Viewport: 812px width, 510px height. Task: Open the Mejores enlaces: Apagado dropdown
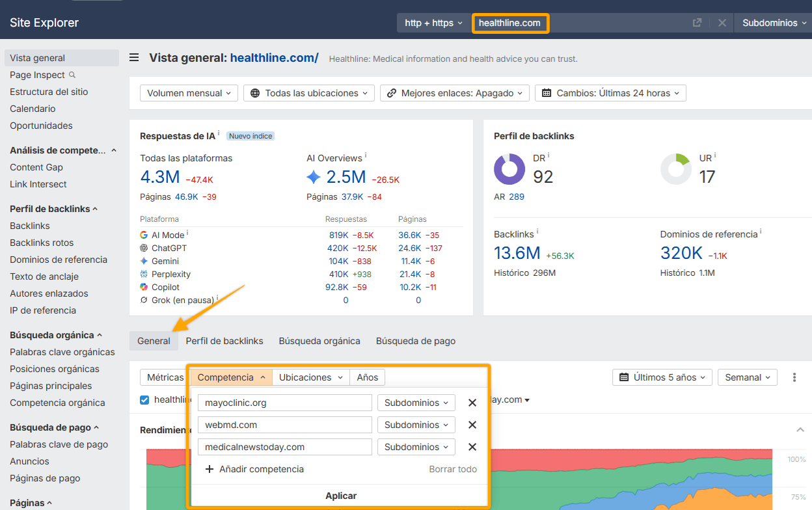pyautogui.click(x=455, y=93)
